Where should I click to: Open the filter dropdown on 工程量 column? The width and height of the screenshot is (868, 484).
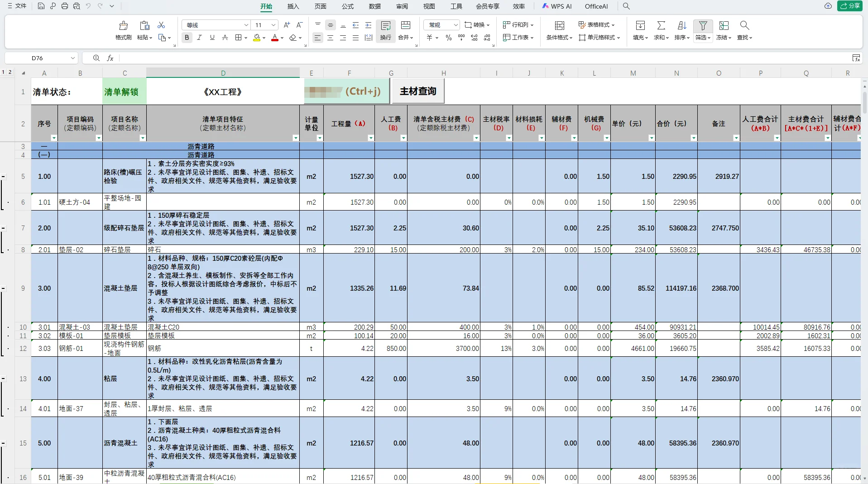click(x=370, y=138)
